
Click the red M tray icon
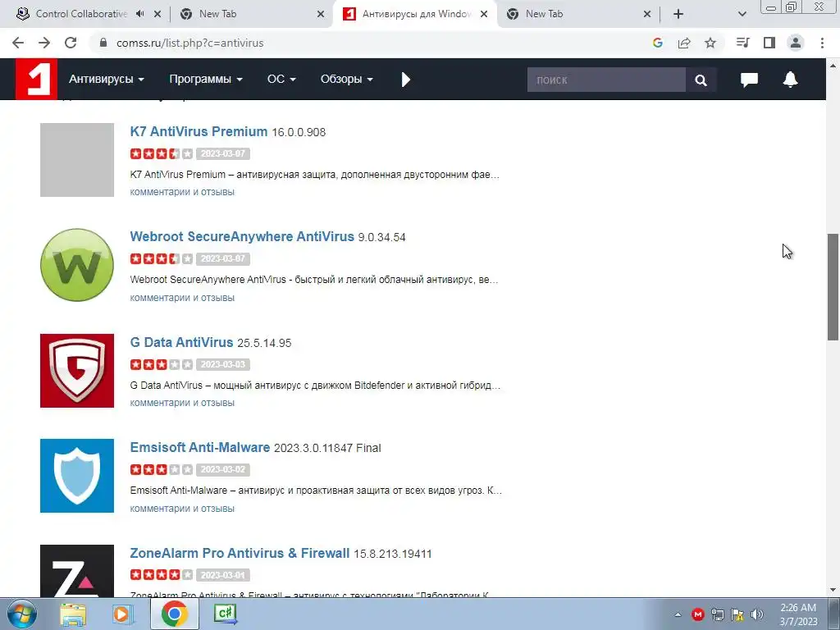tap(697, 614)
